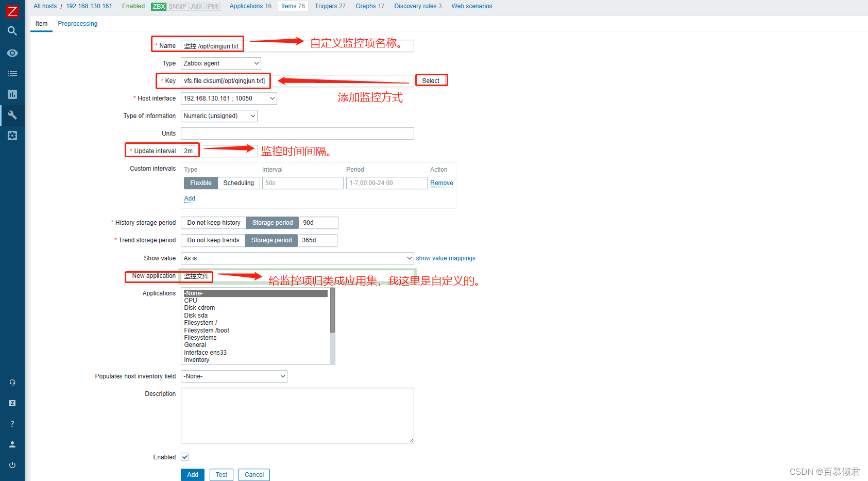
Task: Select CPU in Applications list
Action: coord(256,301)
